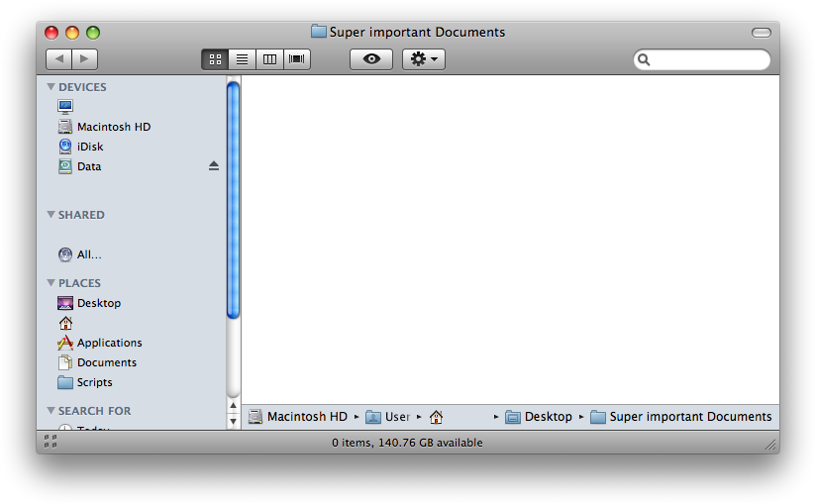
Task: Hide the toolbar with the pill button
Action: tap(761, 33)
